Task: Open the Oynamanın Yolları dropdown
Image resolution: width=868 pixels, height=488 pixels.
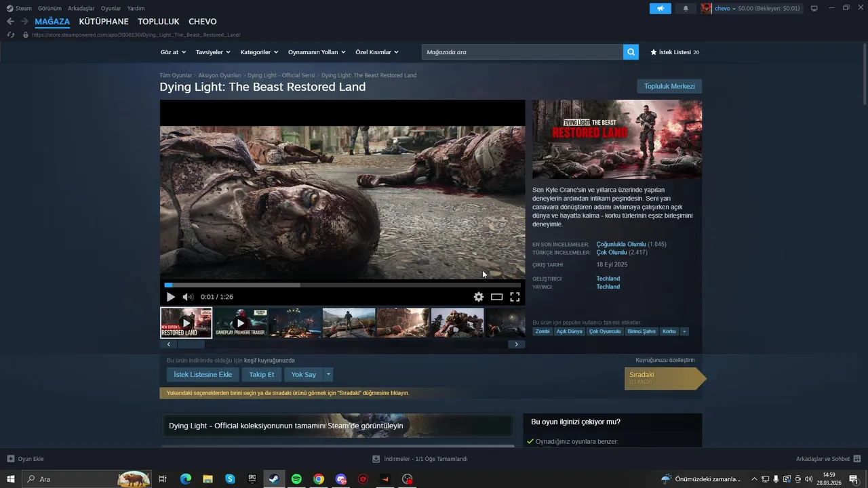Action: click(x=317, y=52)
